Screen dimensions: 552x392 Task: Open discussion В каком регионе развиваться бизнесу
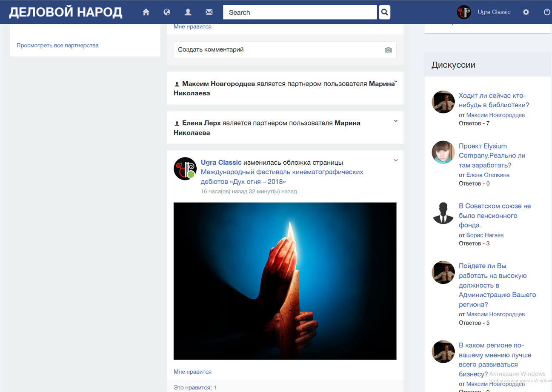pyautogui.click(x=495, y=360)
